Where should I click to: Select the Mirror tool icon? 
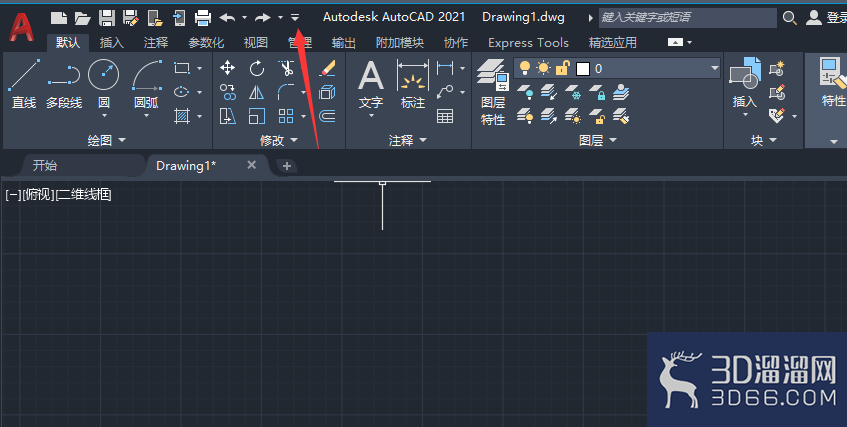[x=257, y=92]
